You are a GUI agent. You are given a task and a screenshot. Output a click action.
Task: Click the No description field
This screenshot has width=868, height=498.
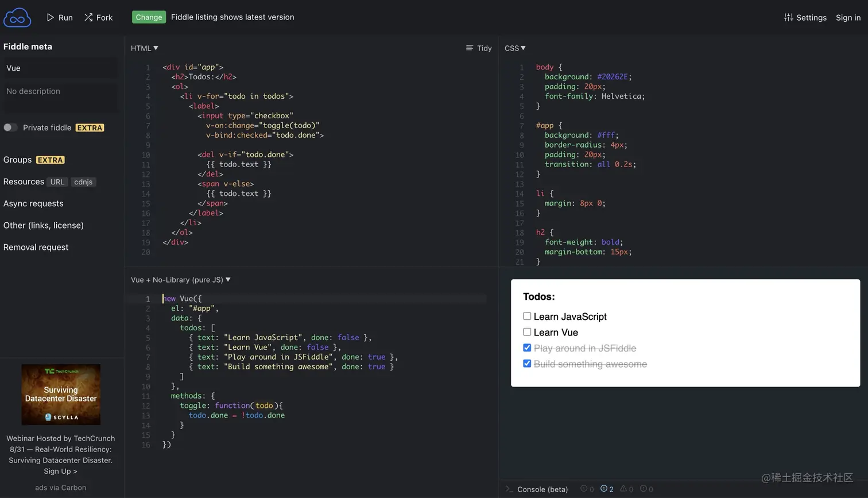(x=60, y=96)
